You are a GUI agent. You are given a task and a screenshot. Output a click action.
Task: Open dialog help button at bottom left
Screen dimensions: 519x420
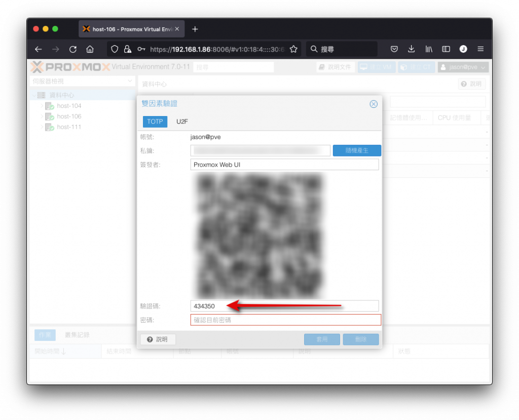pos(158,339)
